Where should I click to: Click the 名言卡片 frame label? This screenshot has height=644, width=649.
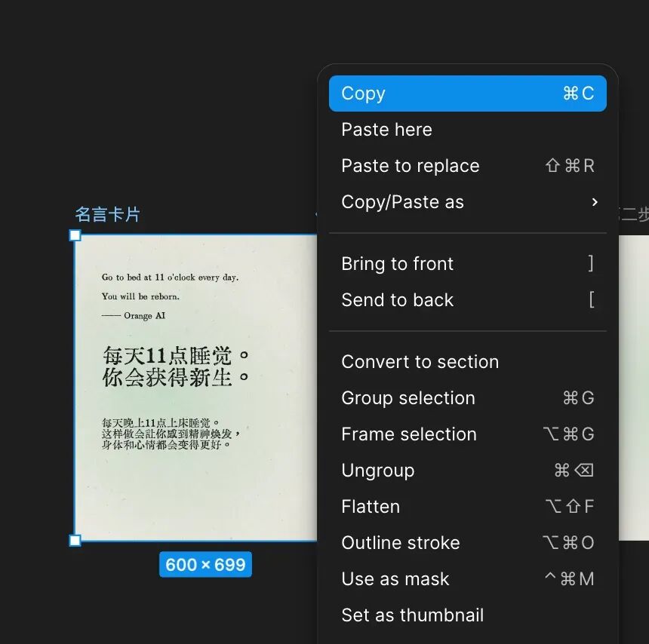[x=107, y=215]
